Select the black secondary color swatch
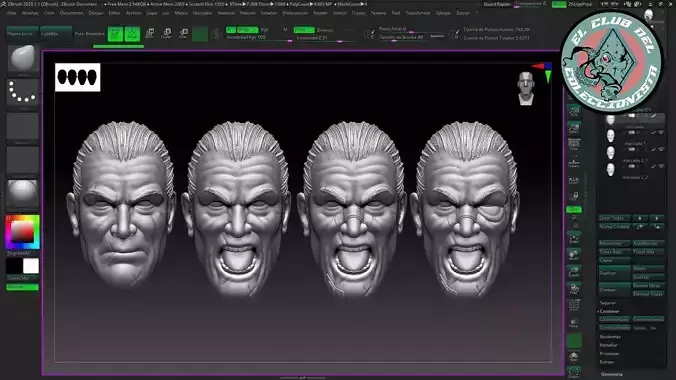This screenshot has height=380, width=676. click(14, 266)
